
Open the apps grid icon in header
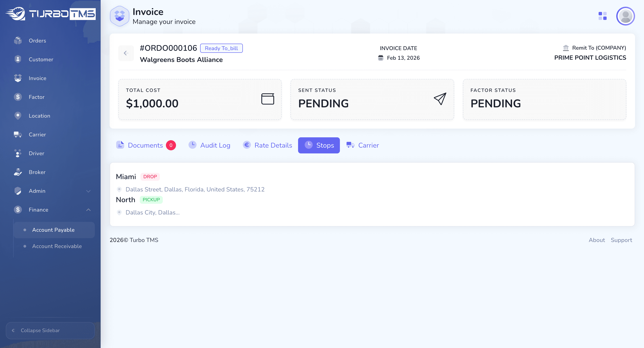(602, 16)
